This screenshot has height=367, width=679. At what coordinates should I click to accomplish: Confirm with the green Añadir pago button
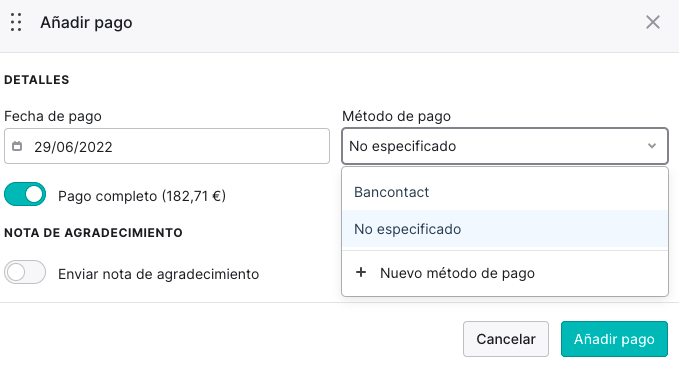pos(614,339)
